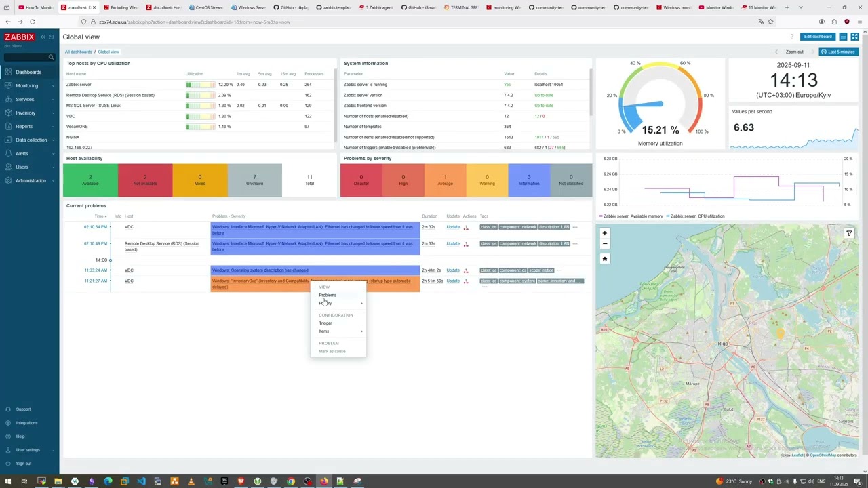Click Update for the 02:10:49 PM problem
Viewport: 868px width, 488px height.
[x=453, y=243]
